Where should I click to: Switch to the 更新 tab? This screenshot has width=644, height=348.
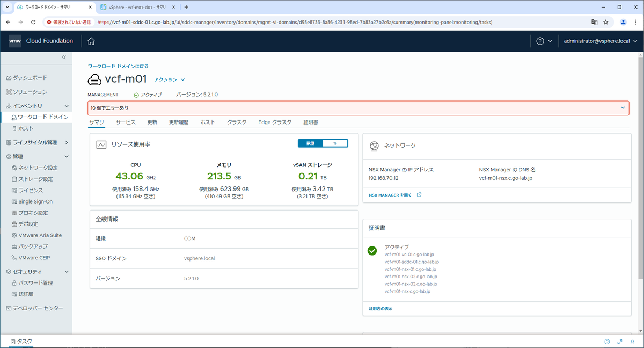tap(152, 122)
